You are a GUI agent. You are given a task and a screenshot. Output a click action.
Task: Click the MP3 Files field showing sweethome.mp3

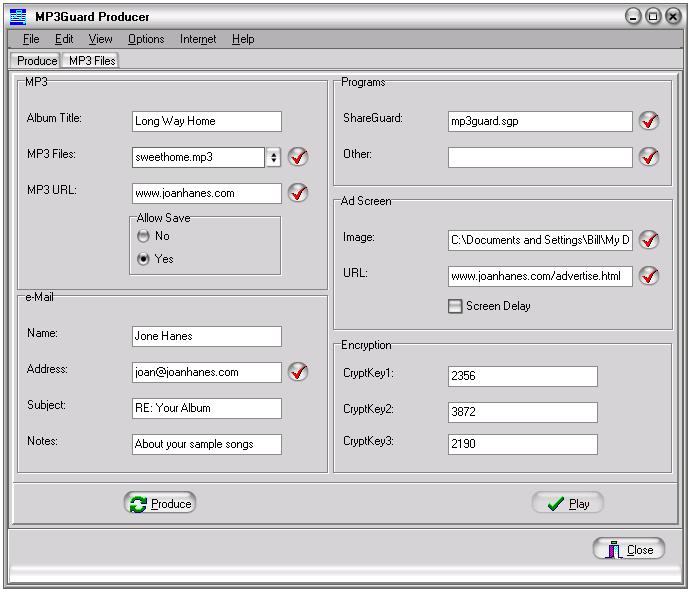click(x=198, y=157)
